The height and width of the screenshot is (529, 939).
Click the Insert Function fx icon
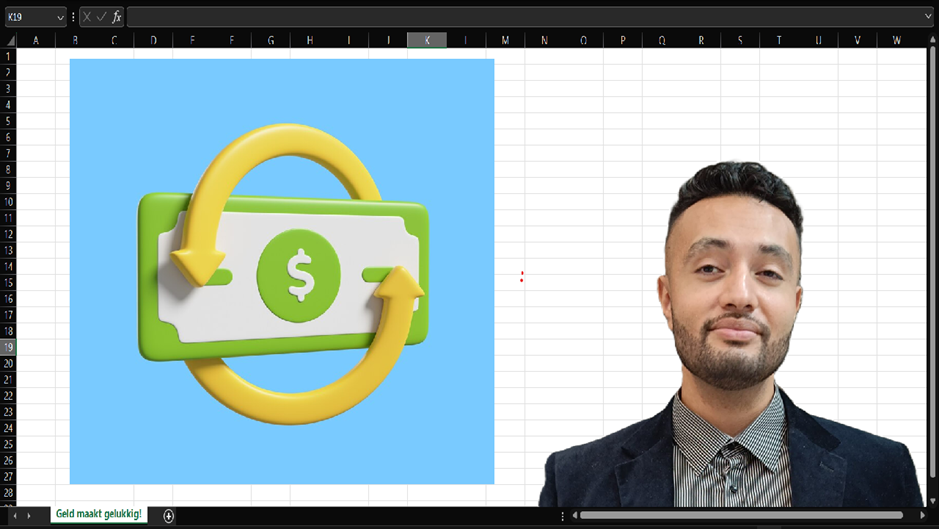[117, 17]
